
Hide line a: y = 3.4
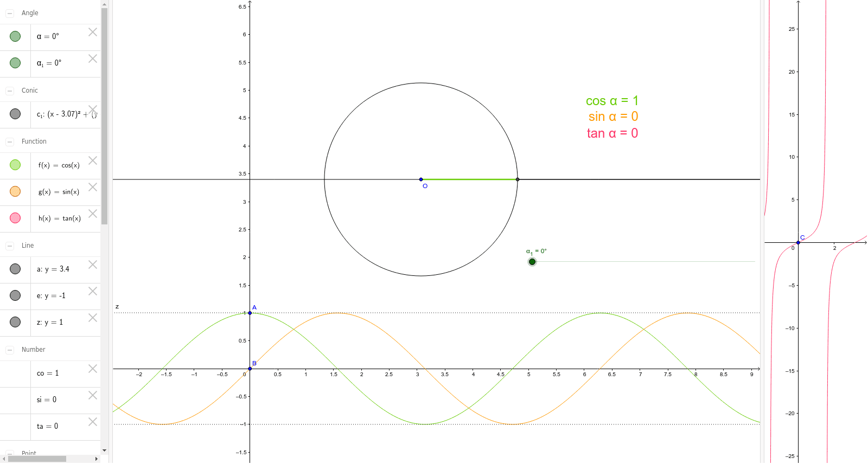click(x=15, y=269)
